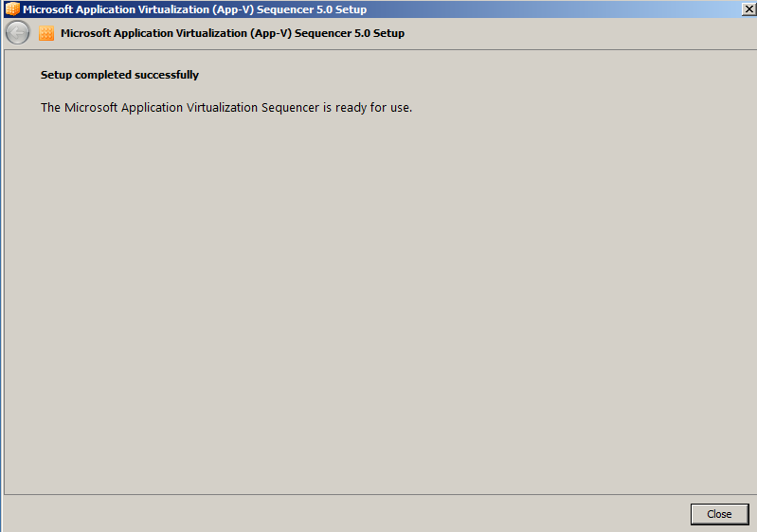Click the App-V icon in title bar
Image resolution: width=757 pixels, height=532 pixels.
(x=12, y=9)
